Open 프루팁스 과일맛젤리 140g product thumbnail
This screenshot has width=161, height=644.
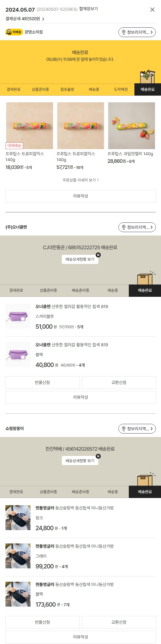(x=131, y=126)
